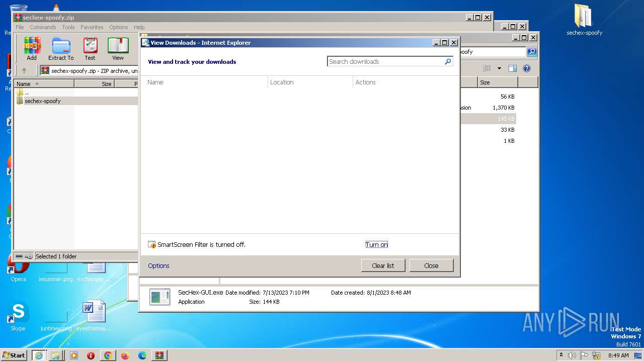The image size is (644, 362).
Task: Open view options dropdown arrow in Explorer
Action: pyautogui.click(x=499, y=68)
